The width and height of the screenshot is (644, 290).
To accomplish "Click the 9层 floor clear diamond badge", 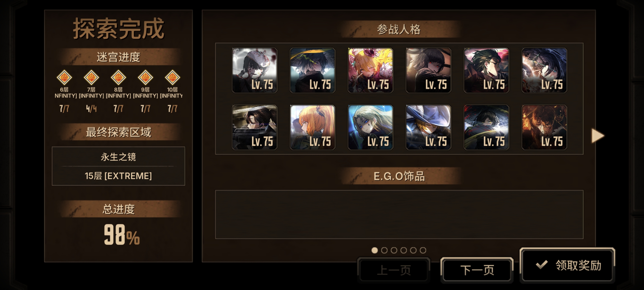I will tap(145, 77).
